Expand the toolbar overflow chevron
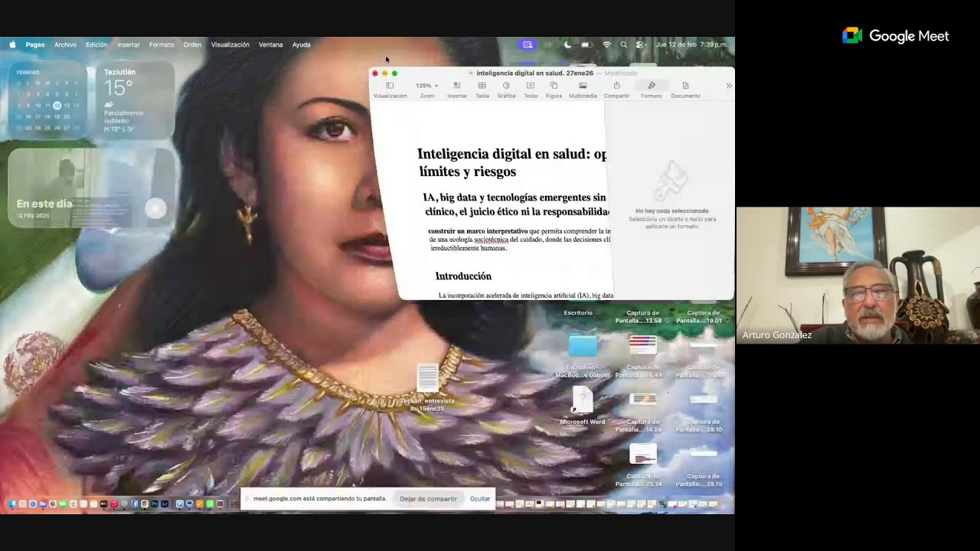The height and width of the screenshot is (551, 980). point(728,86)
